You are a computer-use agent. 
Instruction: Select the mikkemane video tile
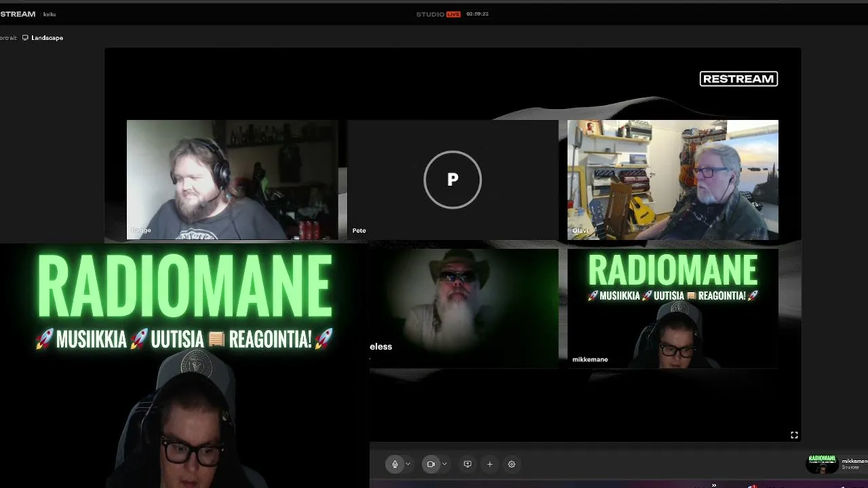tap(673, 308)
